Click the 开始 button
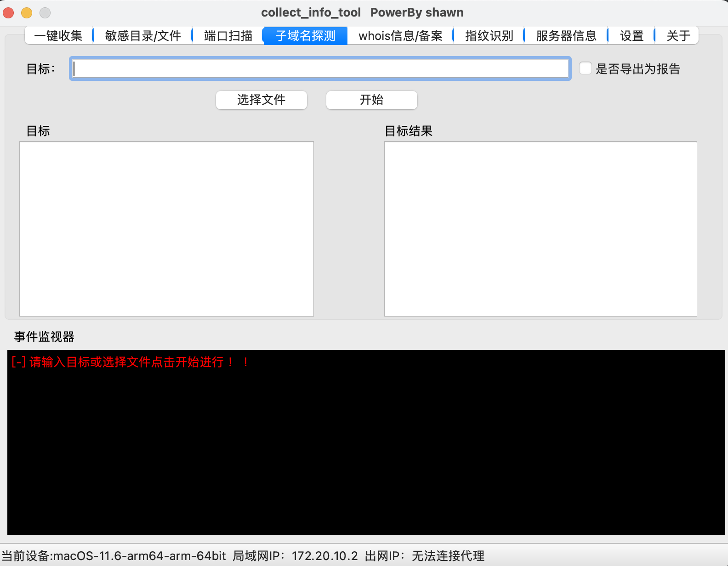Image resolution: width=728 pixels, height=566 pixels. (372, 100)
